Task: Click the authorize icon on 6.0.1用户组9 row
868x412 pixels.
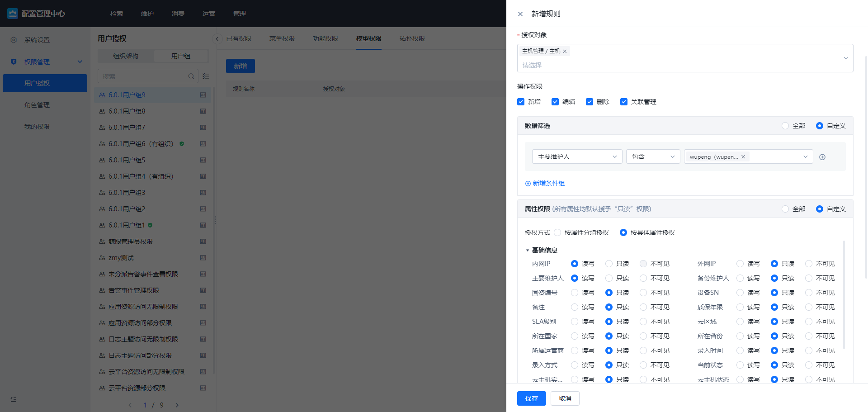Action: point(203,95)
